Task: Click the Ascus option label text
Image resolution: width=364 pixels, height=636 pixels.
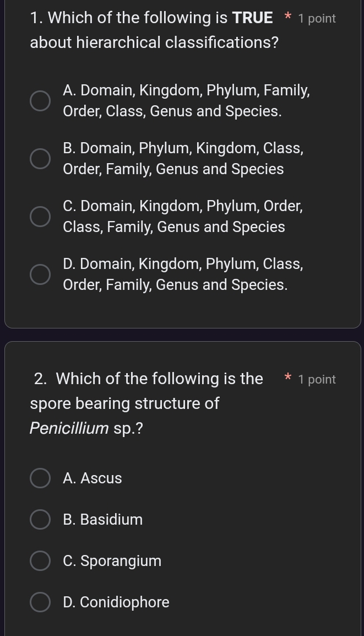Action: point(92,478)
